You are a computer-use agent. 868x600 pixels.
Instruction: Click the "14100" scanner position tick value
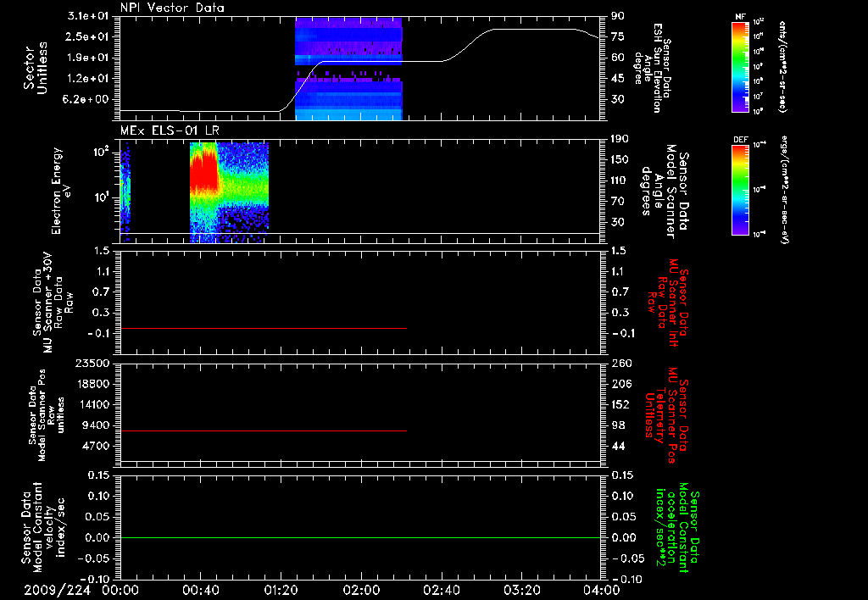tap(92, 404)
